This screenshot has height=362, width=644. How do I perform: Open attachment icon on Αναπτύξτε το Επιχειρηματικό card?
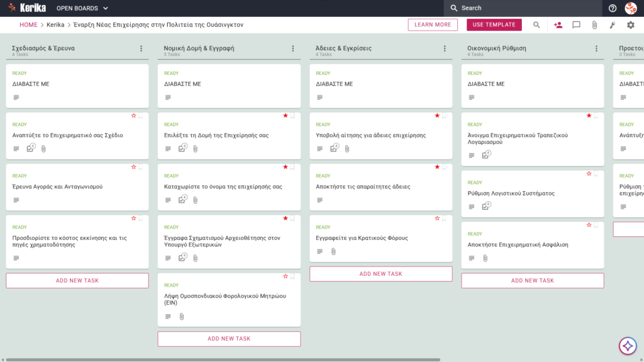click(43, 148)
